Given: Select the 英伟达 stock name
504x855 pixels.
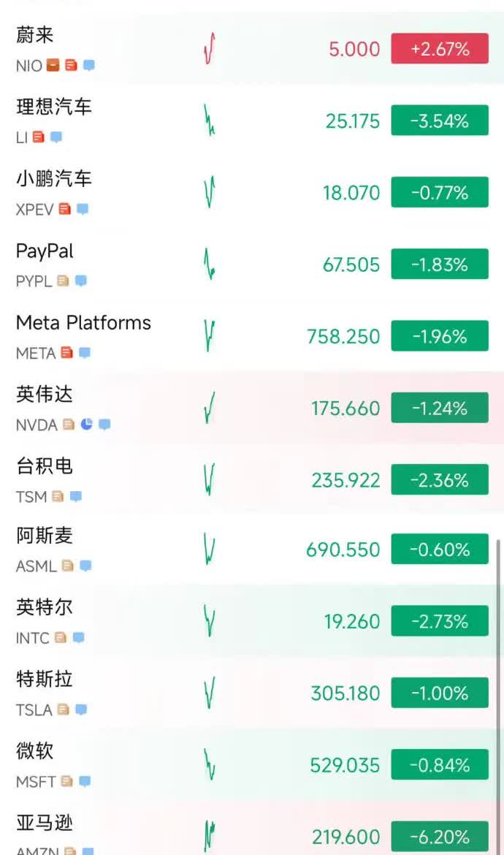Looking at the screenshot, I should click(44, 394).
